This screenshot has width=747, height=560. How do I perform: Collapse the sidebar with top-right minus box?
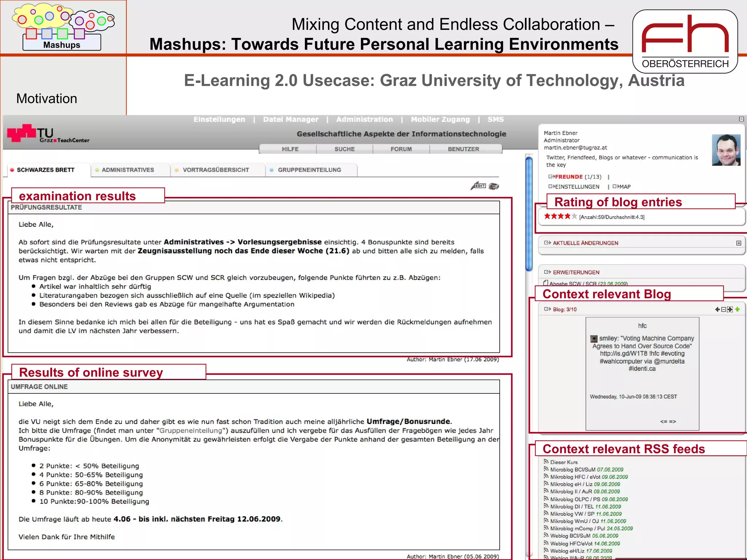[742, 119]
